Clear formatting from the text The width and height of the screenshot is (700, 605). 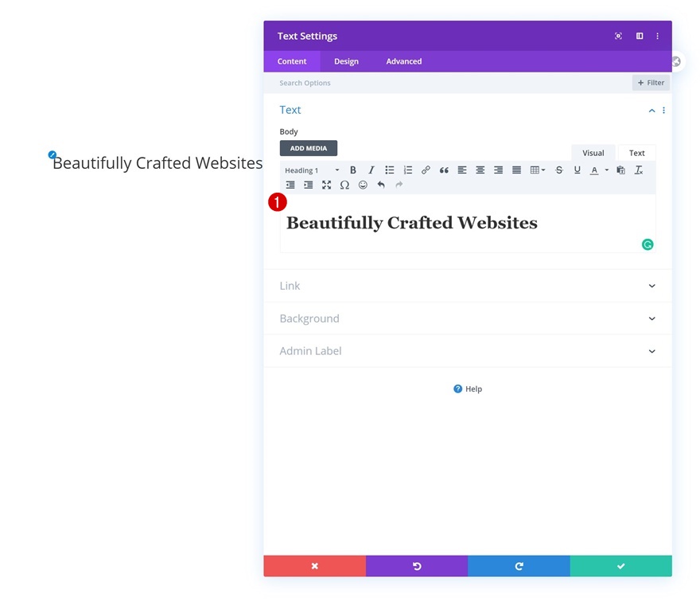pyautogui.click(x=639, y=170)
